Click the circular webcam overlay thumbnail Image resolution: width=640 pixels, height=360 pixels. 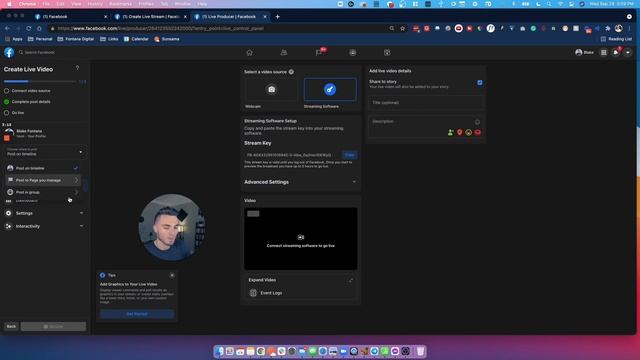click(x=172, y=227)
